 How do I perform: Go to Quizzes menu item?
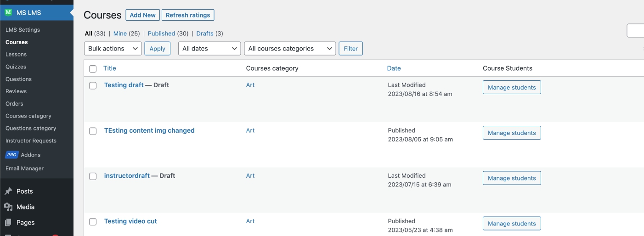click(16, 67)
